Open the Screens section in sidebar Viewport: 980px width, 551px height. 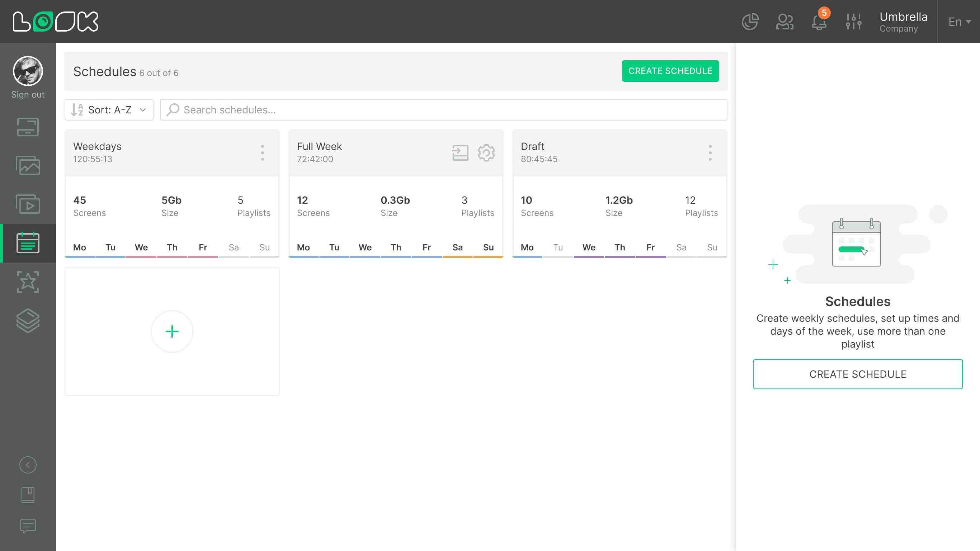(x=28, y=127)
